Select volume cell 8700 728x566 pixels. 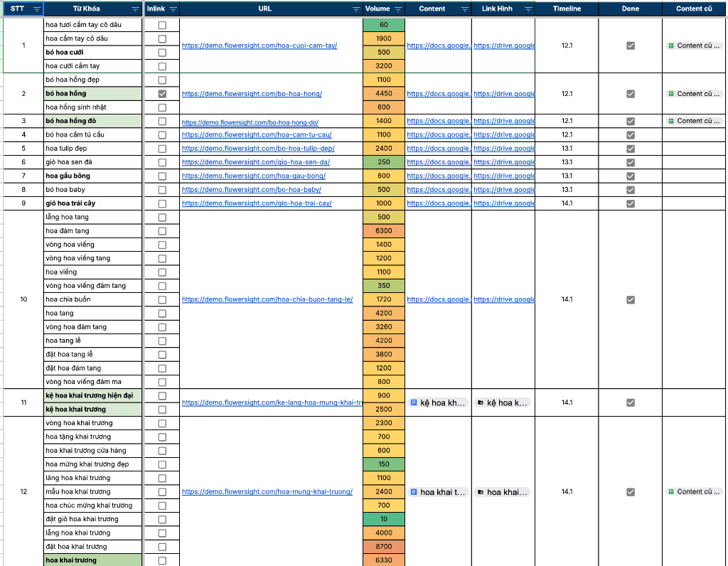click(x=384, y=547)
